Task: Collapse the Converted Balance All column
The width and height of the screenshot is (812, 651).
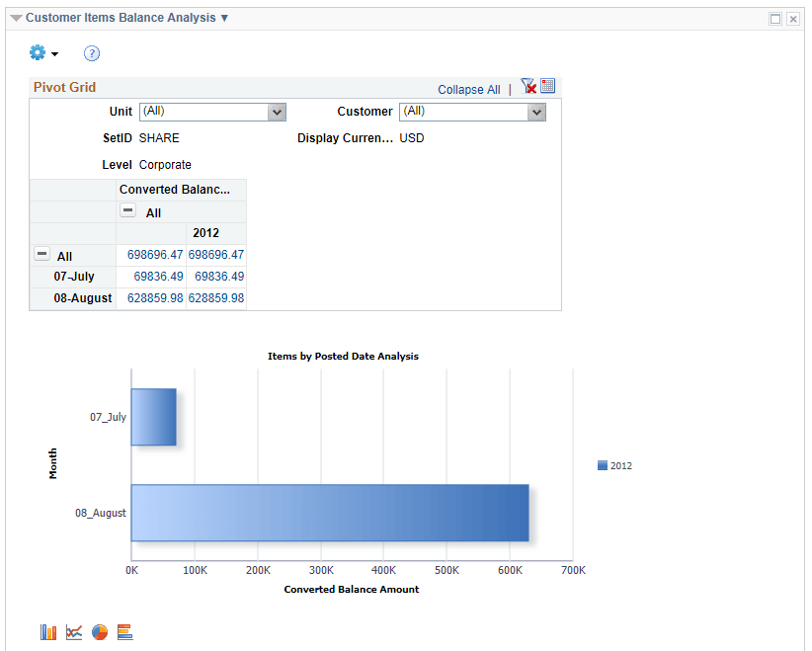Action: (127, 210)
